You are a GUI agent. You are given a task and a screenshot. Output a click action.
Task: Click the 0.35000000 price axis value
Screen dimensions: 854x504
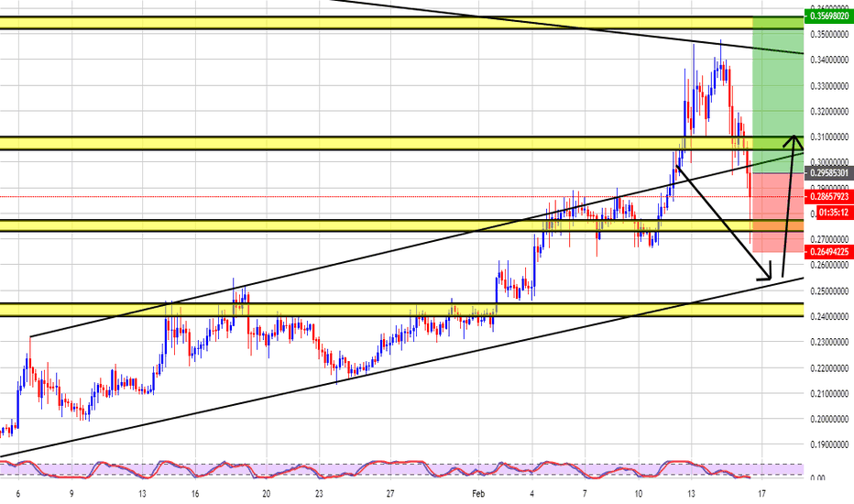pyautogui.click(x=829, y=34)
